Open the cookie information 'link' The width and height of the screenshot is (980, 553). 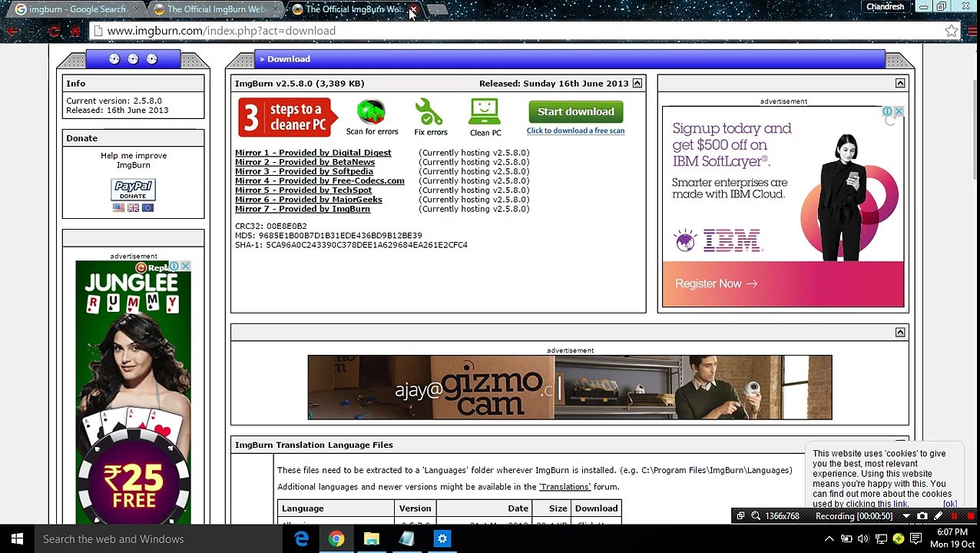click(x=900, y=505)
